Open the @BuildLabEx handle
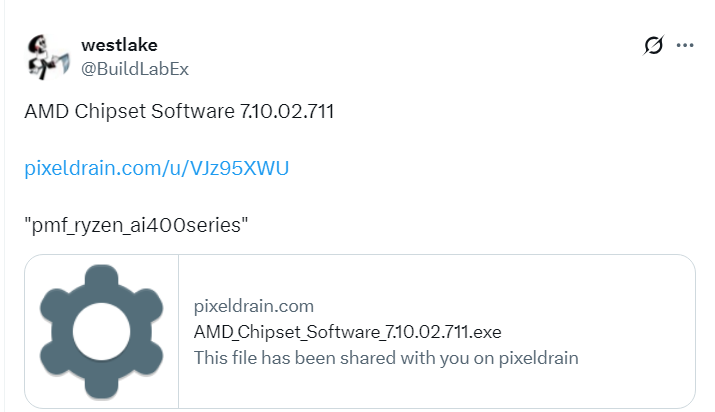The width and height of the screenshot is (715, 412). (x=134, y=68)
